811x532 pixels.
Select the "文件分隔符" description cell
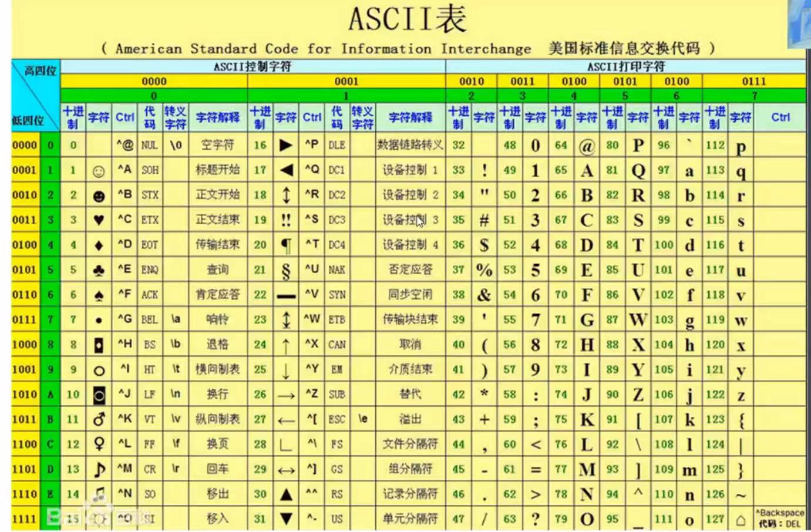(x=410, y=444)
